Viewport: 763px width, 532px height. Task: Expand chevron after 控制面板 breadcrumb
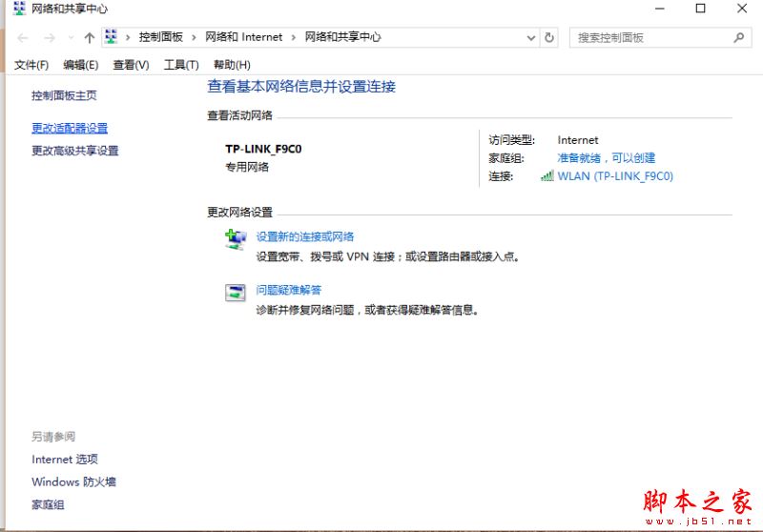click(194, 37)
